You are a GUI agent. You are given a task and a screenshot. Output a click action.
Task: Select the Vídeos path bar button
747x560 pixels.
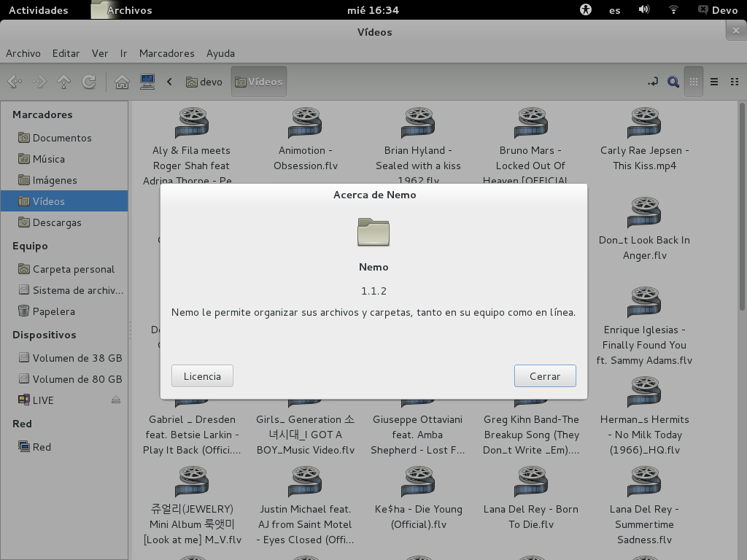(x=259, y=82)
